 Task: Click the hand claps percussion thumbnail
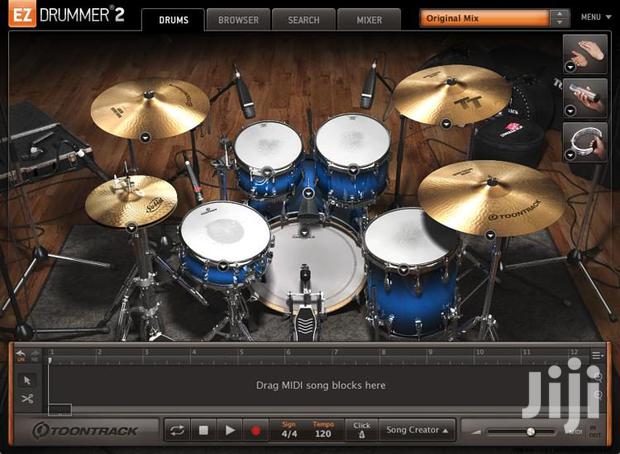coord(585,54)
